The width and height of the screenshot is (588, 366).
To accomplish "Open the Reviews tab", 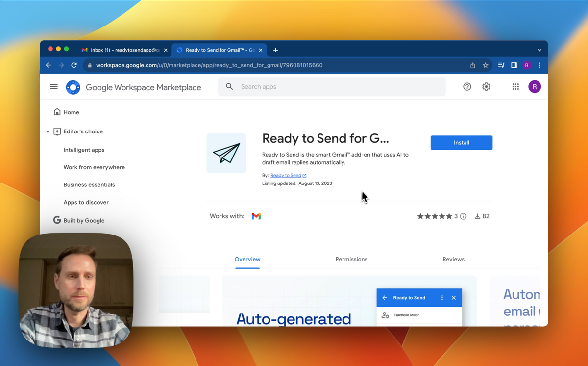I will coord(453,259).
